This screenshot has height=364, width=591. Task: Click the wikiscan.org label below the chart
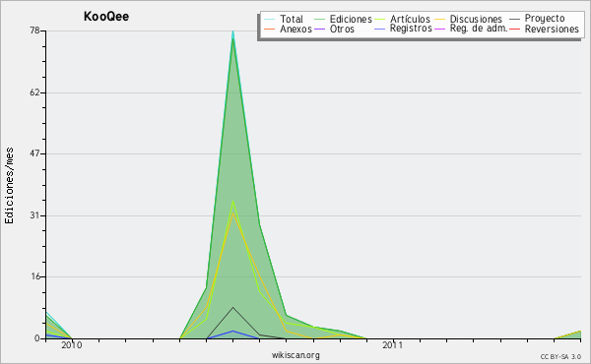coord(295,355)
